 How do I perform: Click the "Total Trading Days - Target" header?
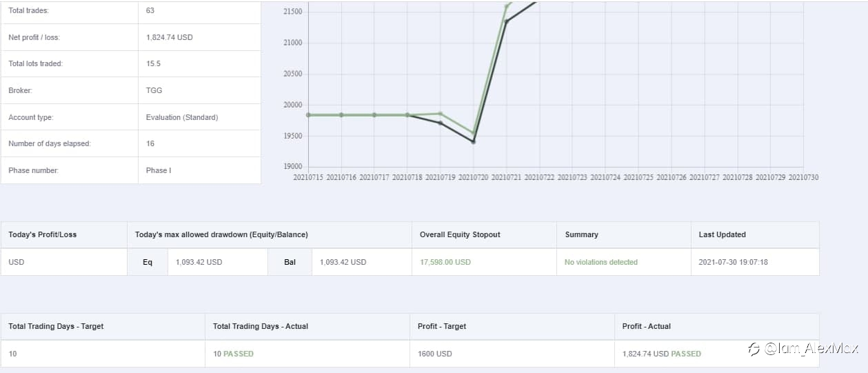[56, 326]
